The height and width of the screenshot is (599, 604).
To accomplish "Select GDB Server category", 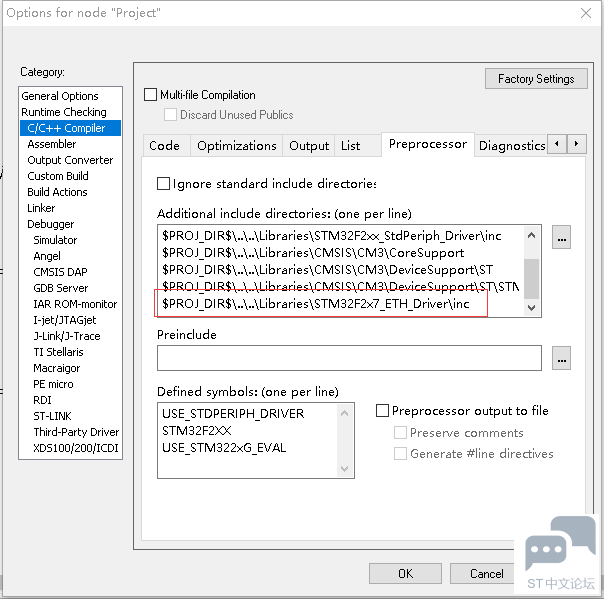I will 60,288.
